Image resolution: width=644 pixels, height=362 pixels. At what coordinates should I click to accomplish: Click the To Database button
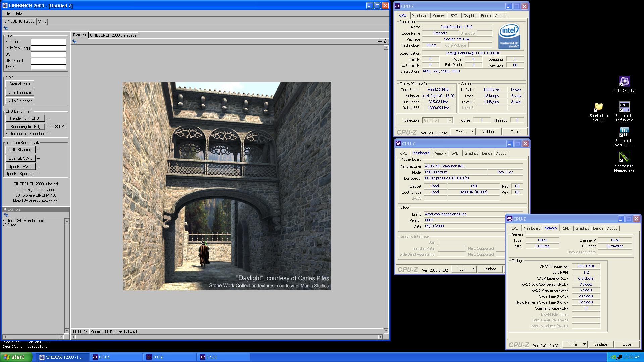[x=20, y=101]
